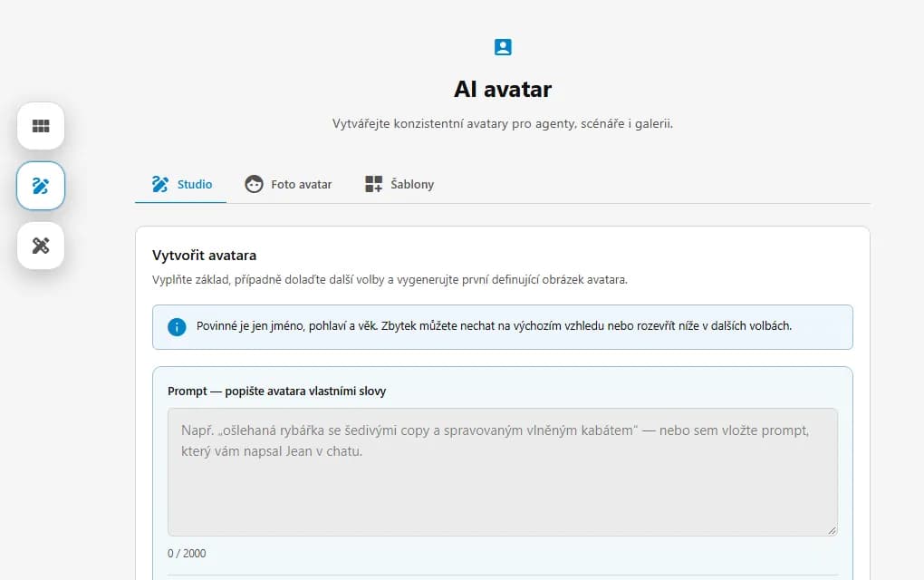Open the crossed tools sidebar button

(x=41, y=246)
